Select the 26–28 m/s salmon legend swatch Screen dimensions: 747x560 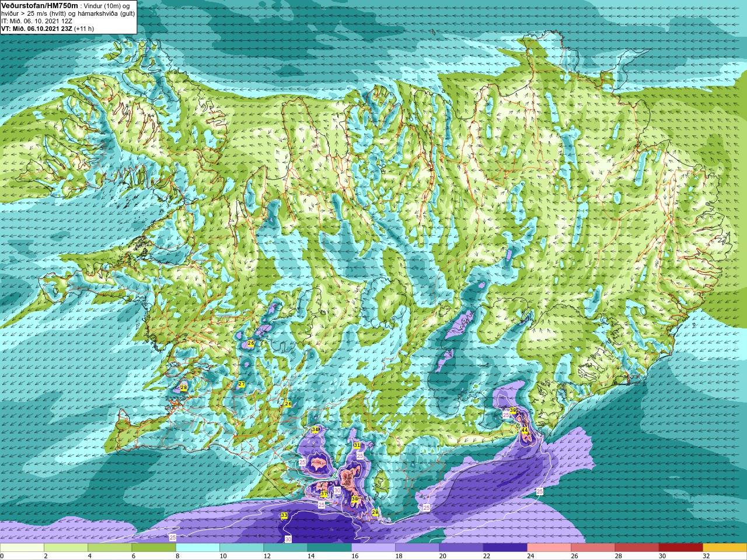(593, 548)
